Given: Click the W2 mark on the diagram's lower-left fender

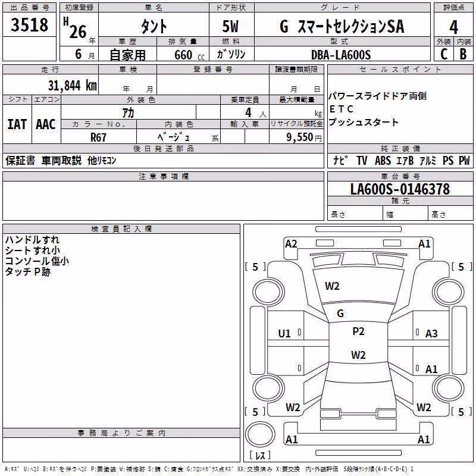Looking at the screenshot, I should click(x=293, y=407).
